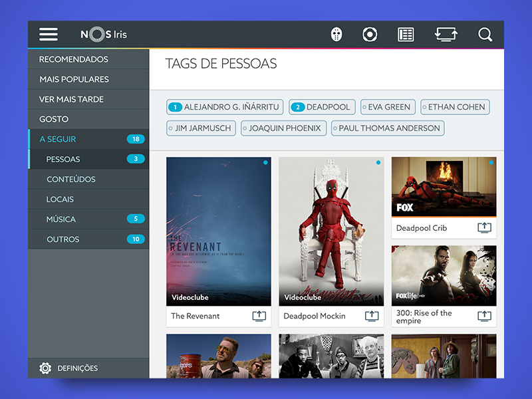532x399 pixels.
Task: Click the Deadpool Mockin title text
Action: click(x=315, y=316)
